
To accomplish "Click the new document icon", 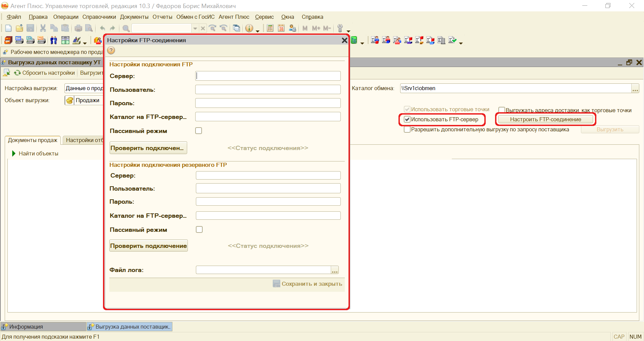I will (x=8, y=28).
